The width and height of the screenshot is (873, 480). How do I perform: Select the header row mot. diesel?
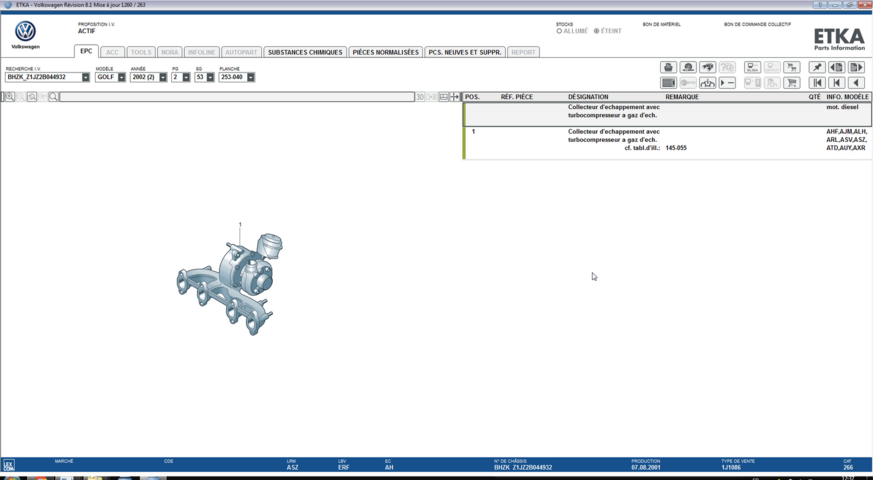pyautogui.click(x=668, y=114)
